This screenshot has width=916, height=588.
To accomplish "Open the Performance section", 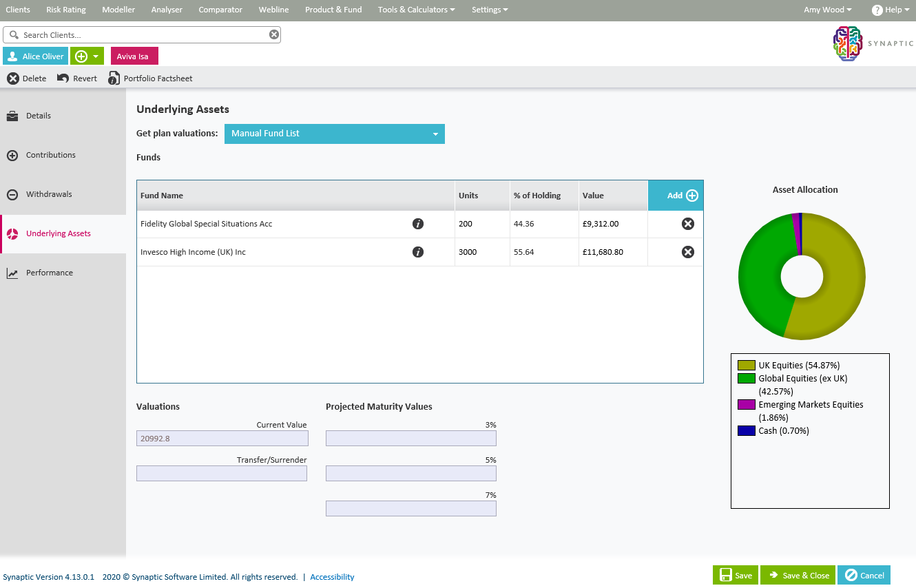I will pyautogui.click(x=50, y=273).
